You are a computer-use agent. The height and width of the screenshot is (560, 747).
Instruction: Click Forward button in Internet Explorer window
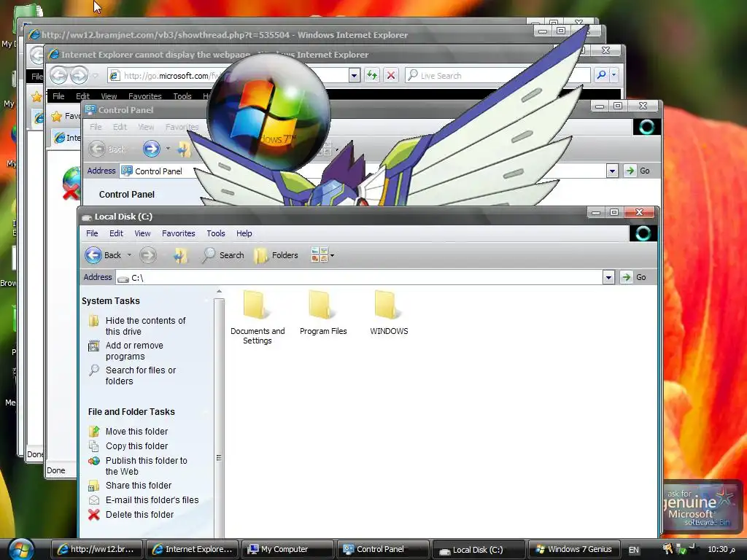click(x=79, y=75)
